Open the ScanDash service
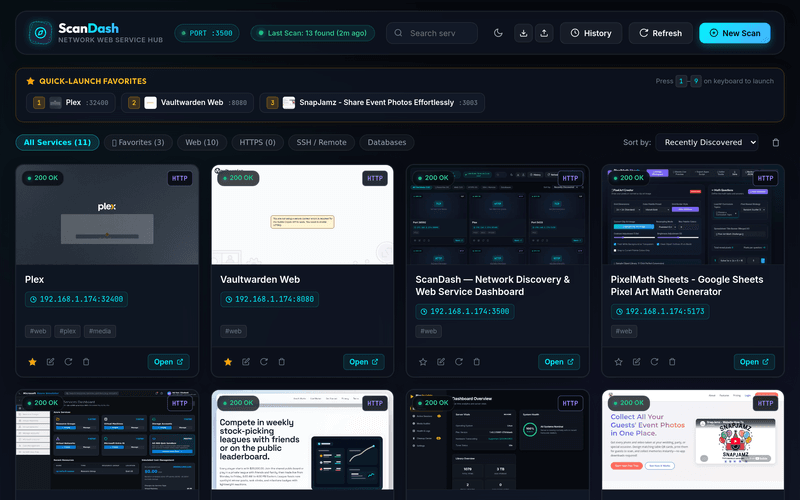 click(559, 362)
